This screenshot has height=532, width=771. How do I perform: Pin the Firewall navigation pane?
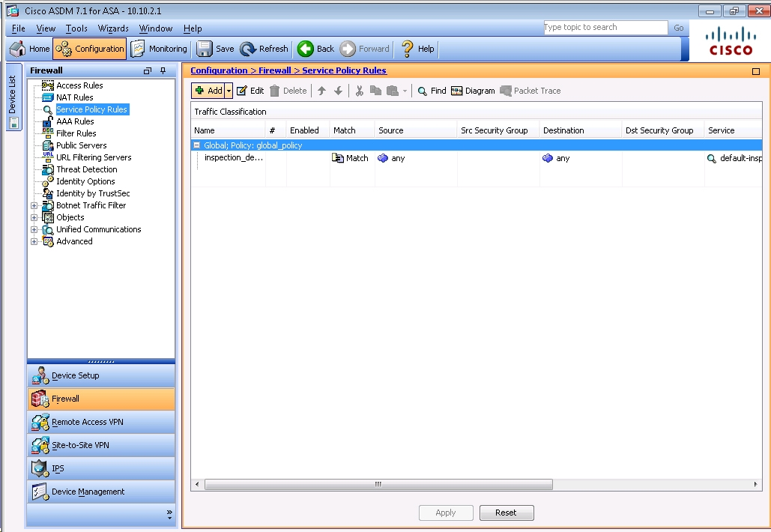coord(163,70)
